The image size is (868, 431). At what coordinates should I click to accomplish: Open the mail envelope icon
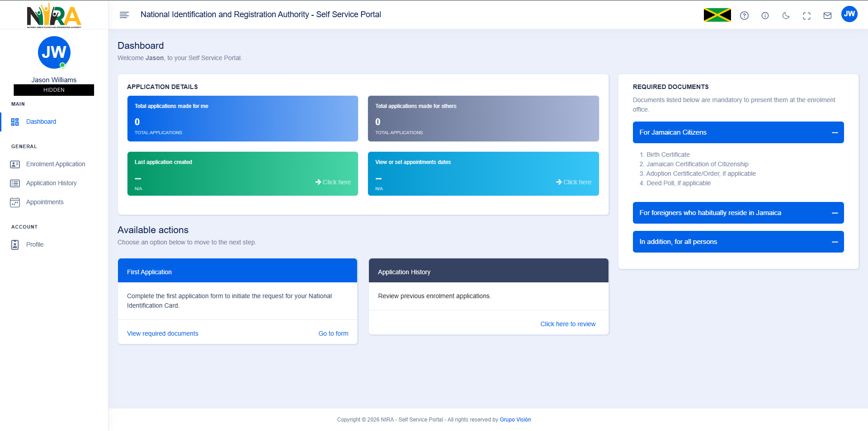827,16
